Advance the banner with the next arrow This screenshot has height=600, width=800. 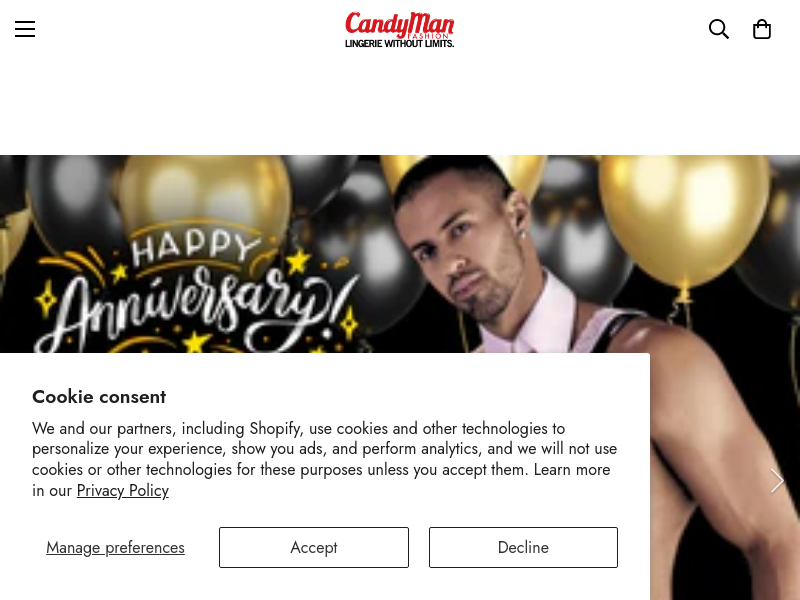click(x=777, y=481)
